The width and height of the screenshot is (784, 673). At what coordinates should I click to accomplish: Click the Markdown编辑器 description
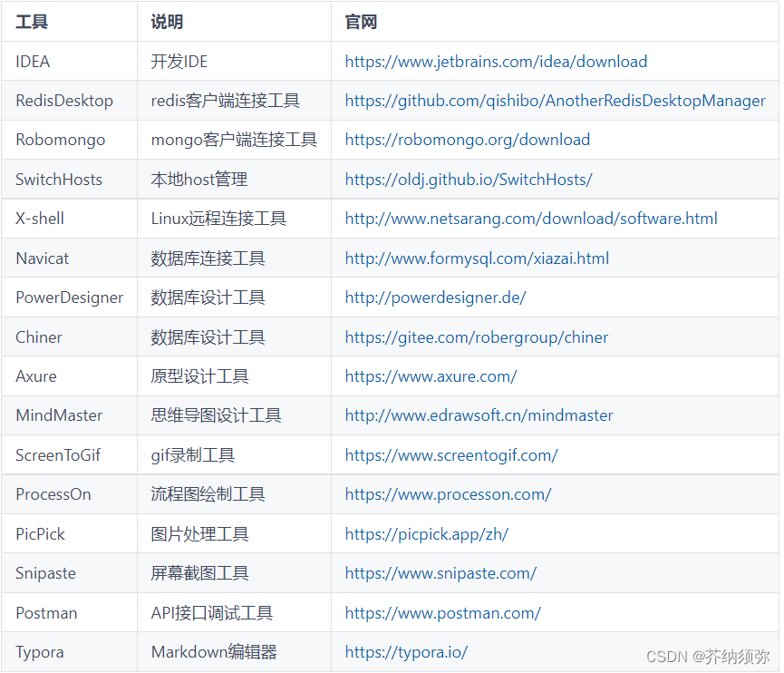tap(214, 652)
